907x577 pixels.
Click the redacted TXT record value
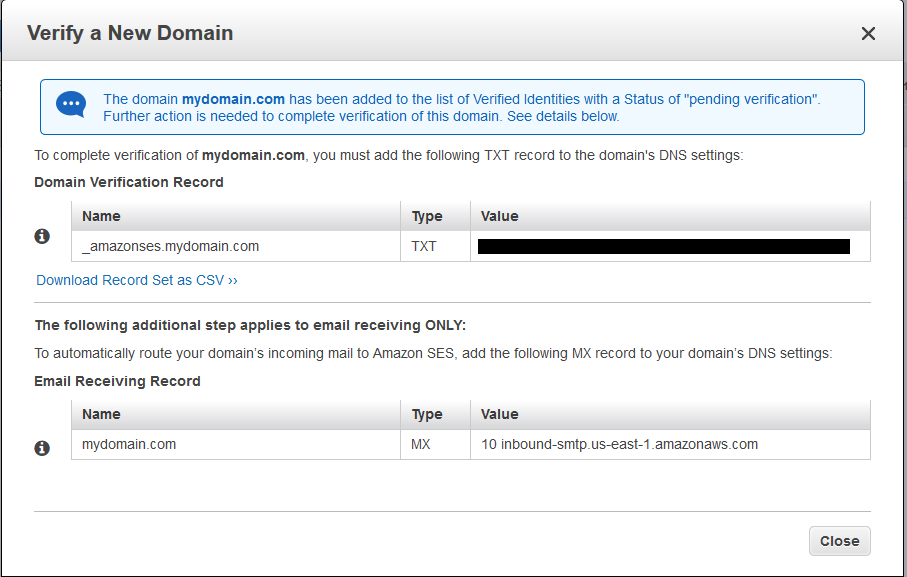[664, 246]
